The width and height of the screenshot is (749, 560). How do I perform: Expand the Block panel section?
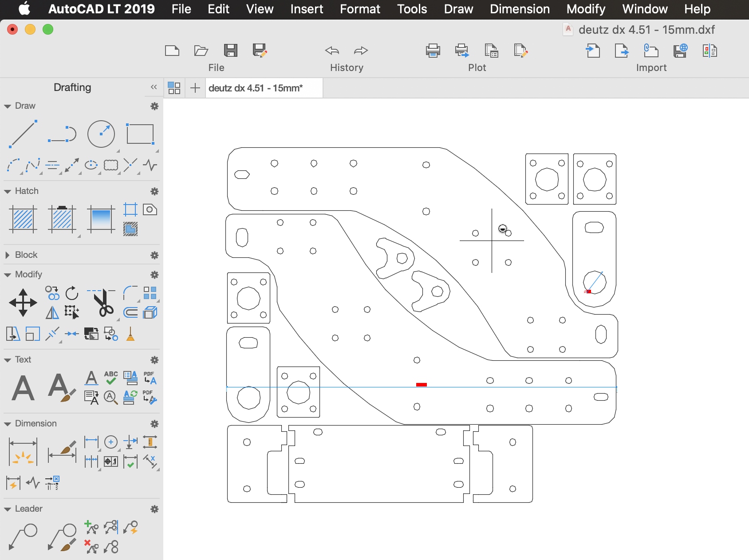coord(7,255)
